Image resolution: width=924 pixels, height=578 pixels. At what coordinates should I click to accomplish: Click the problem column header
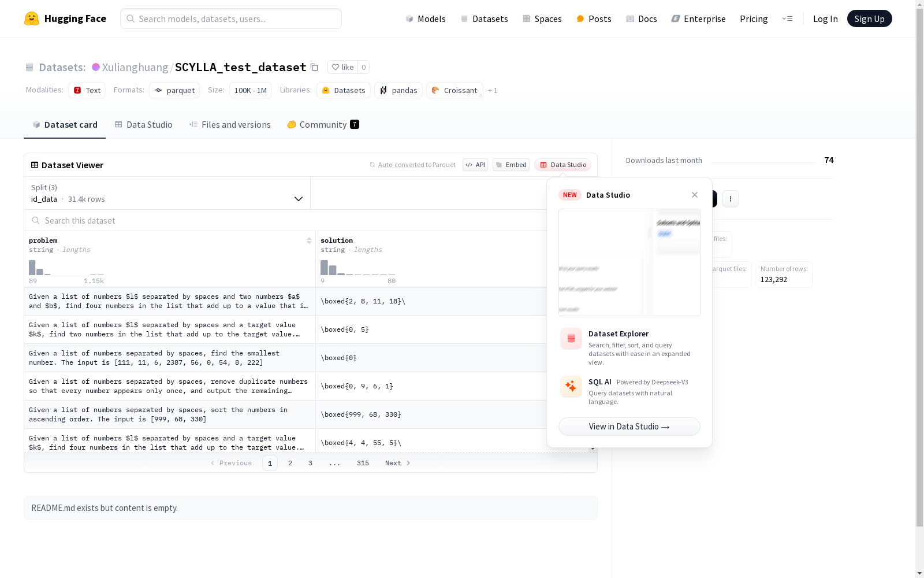[170, 259]
